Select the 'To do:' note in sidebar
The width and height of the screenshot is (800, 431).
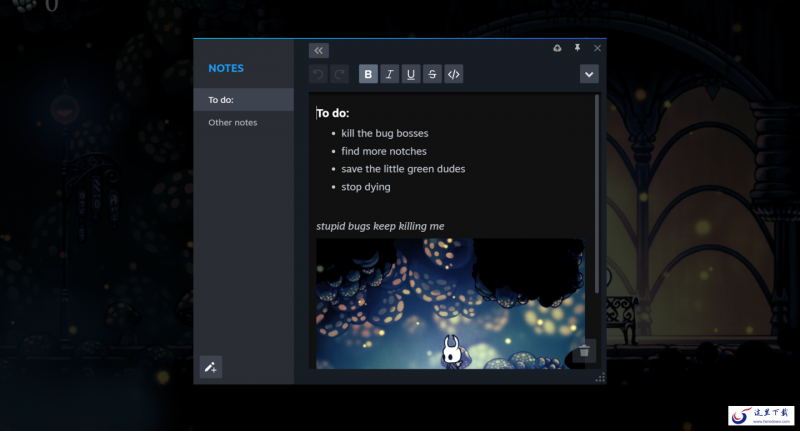[x=244, y=99]
